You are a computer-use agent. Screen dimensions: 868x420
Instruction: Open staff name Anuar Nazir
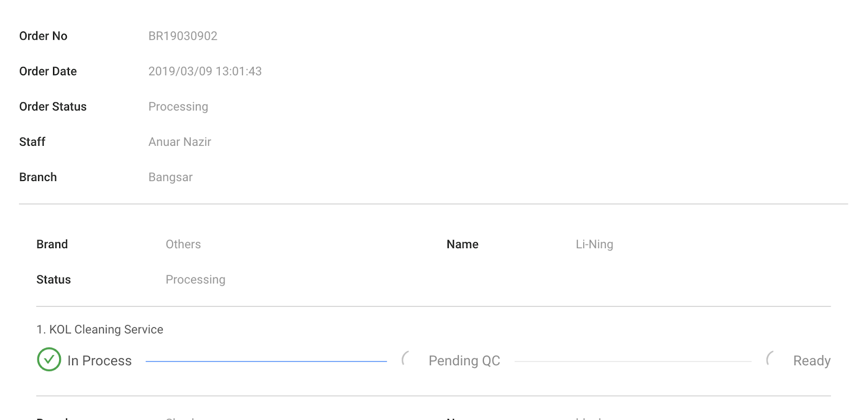click(180, 142)
